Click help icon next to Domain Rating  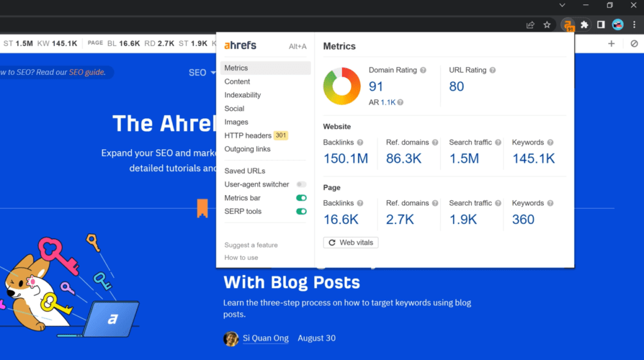423,70
